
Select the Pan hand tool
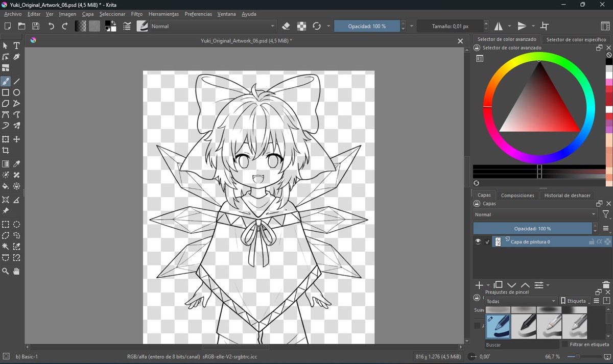pos(16,271)
